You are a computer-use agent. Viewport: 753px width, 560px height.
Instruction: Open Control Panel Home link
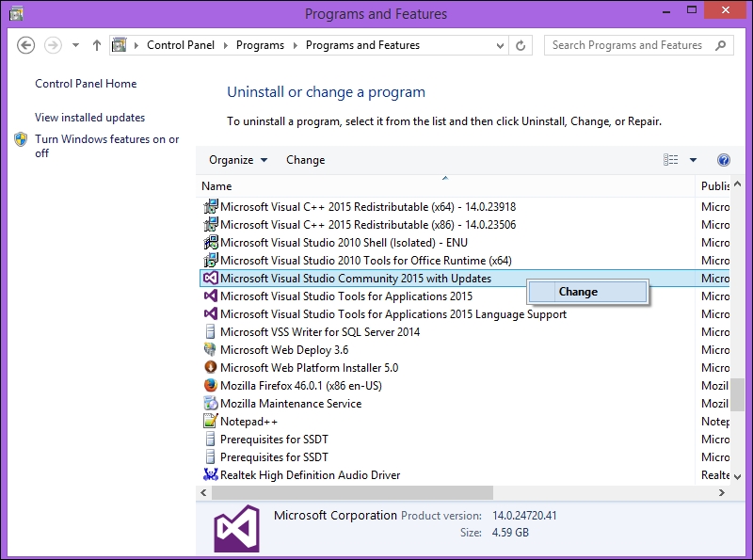click(x=86, y=84)
